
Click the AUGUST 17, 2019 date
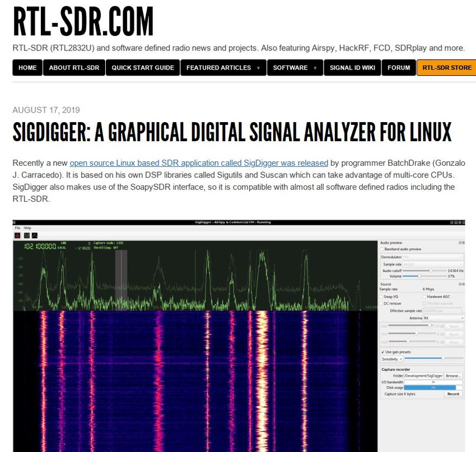46,110
